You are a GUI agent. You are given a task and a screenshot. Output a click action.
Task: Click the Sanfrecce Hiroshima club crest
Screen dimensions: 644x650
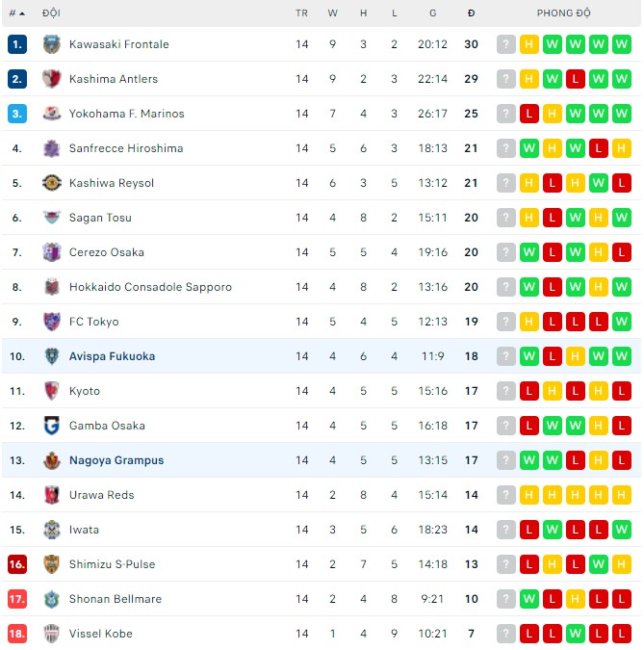click(x=51, y=148)
